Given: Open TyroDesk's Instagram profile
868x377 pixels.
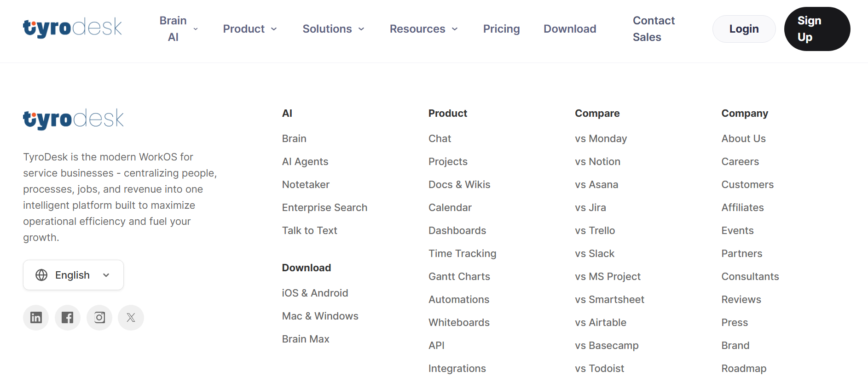Looking at the screenshot, I should click(99, 317).
